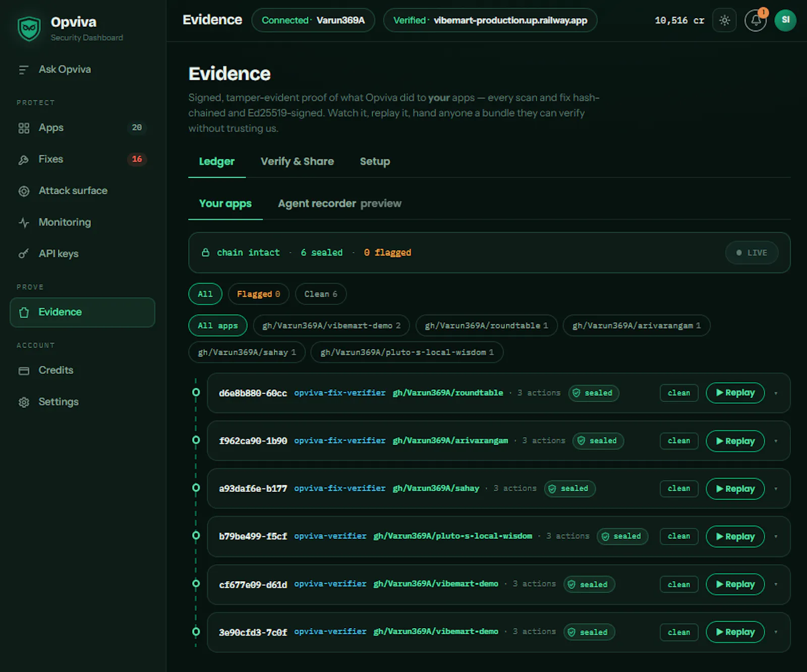Open the SI user avatar menu
The image size is (807, 672).
(785, 20)
